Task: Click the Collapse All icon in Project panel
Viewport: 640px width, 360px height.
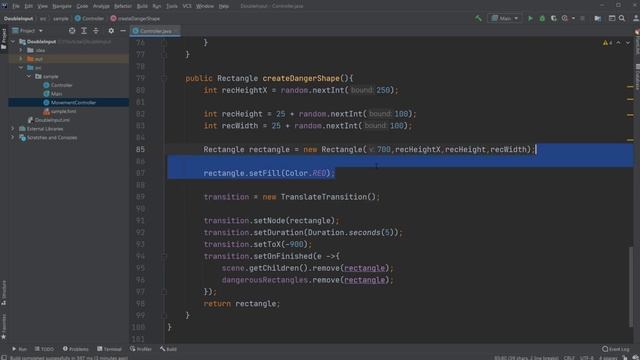Action: (96, 31)
